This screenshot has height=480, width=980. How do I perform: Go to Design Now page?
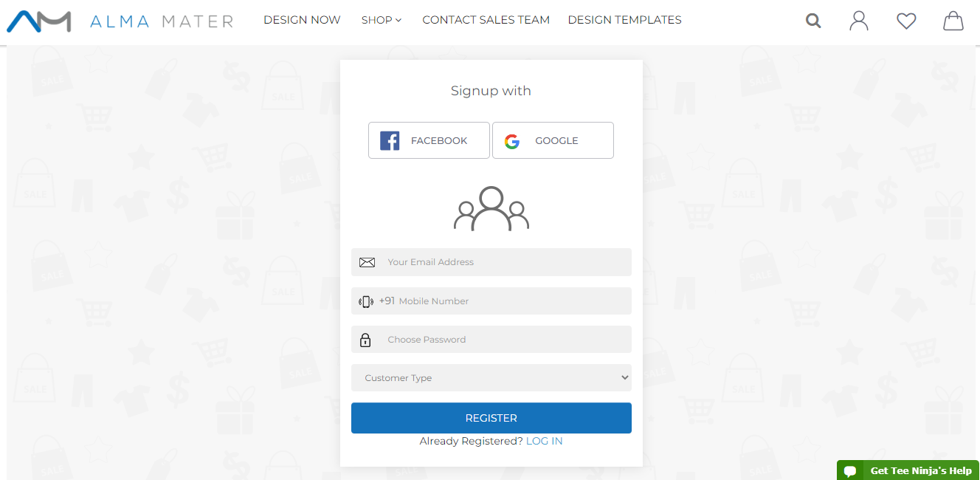pos(302,20)
